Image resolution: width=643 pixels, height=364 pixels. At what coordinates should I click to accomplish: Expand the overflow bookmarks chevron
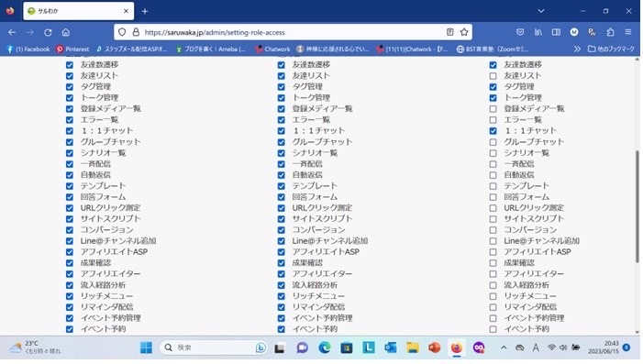point(577,50)
